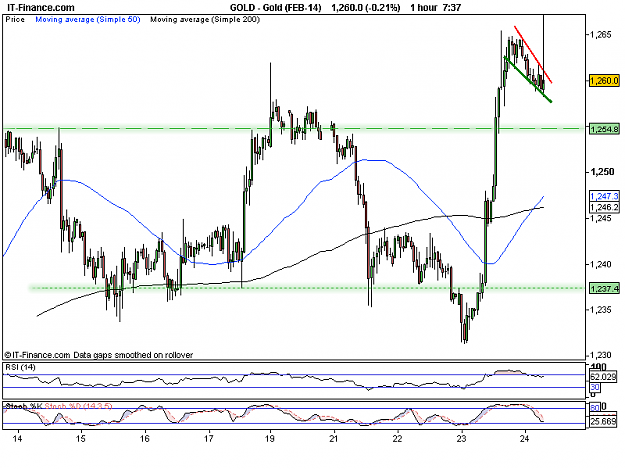
Task: Select Moving average (Simple 200) legend
Action: (x=205, y=19)
